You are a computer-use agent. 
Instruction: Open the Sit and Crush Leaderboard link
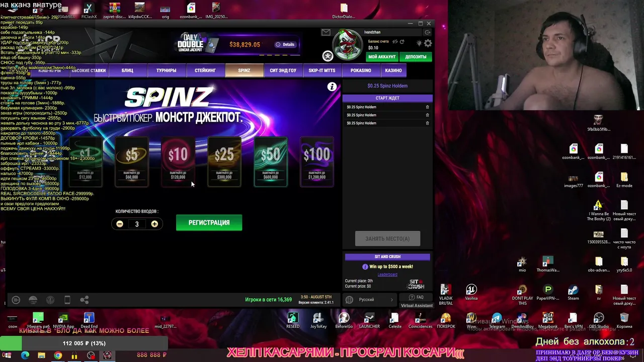387,275
